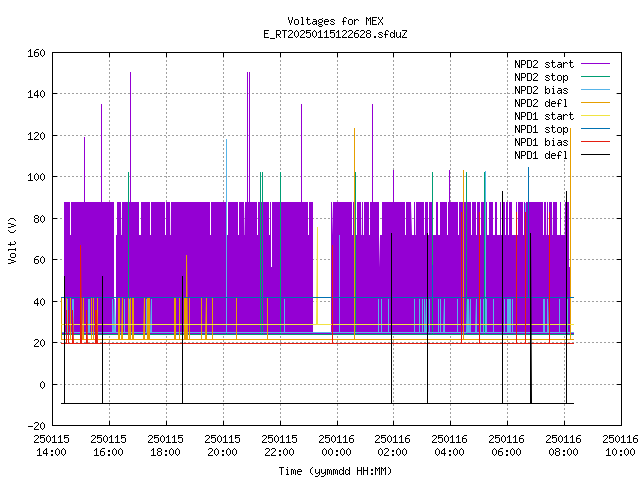The image size is (640, 480).
Task: Click the Volt (V) y-axis label
Action: coord(13,240)
